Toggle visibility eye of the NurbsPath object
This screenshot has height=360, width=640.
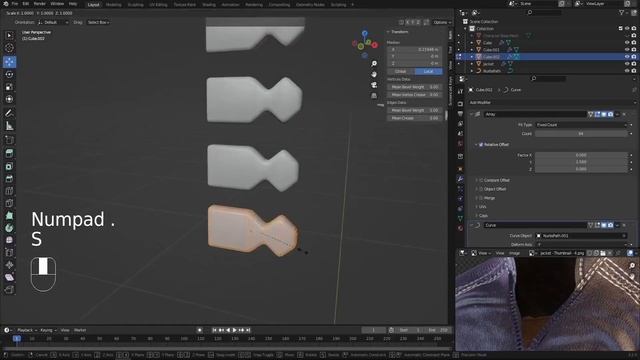(627, 71)
